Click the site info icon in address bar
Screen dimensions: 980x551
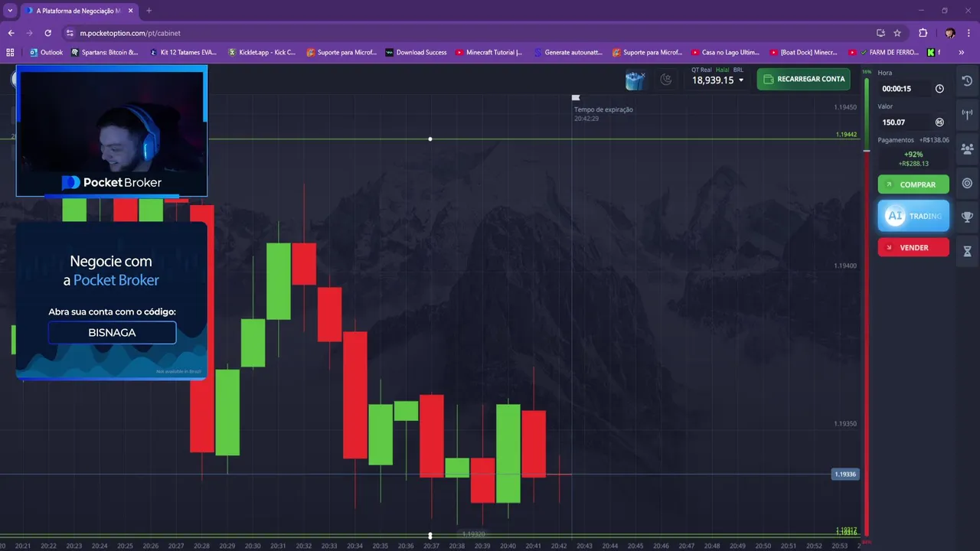pos(70,33)
